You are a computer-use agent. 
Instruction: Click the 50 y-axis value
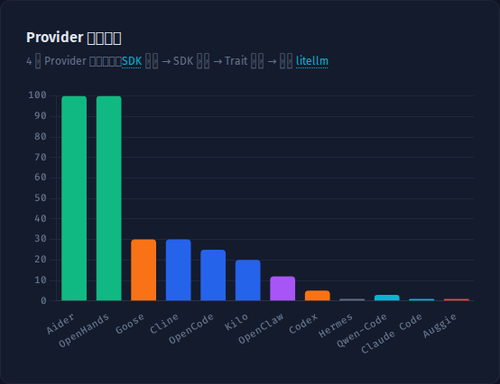tap(40, 198)
